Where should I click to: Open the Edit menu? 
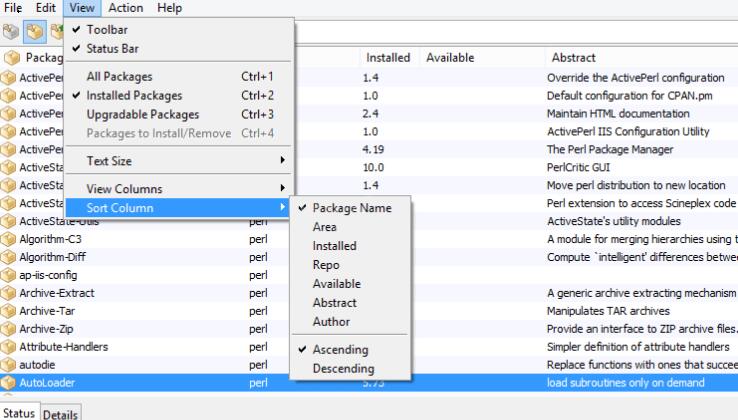click(46, 8)
